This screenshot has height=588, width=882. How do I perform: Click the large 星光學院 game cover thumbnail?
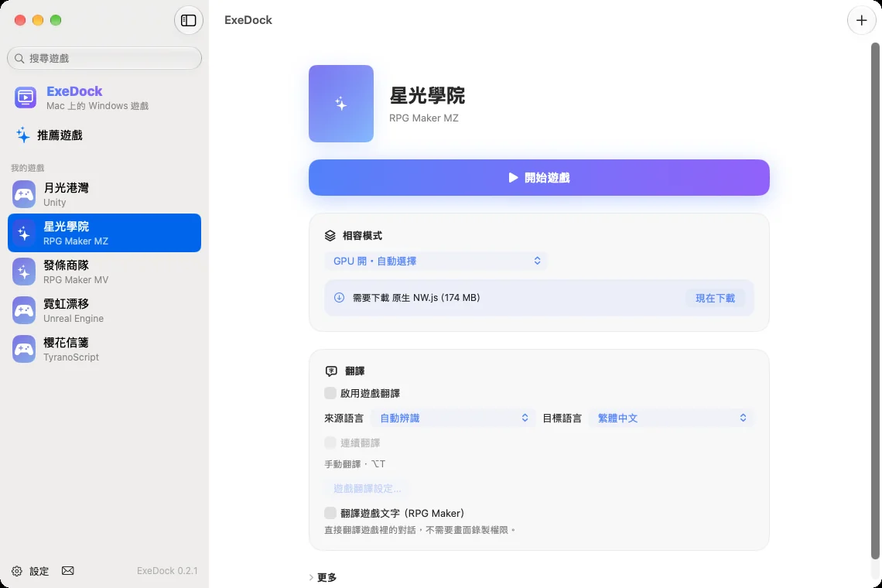click(341, 104)
